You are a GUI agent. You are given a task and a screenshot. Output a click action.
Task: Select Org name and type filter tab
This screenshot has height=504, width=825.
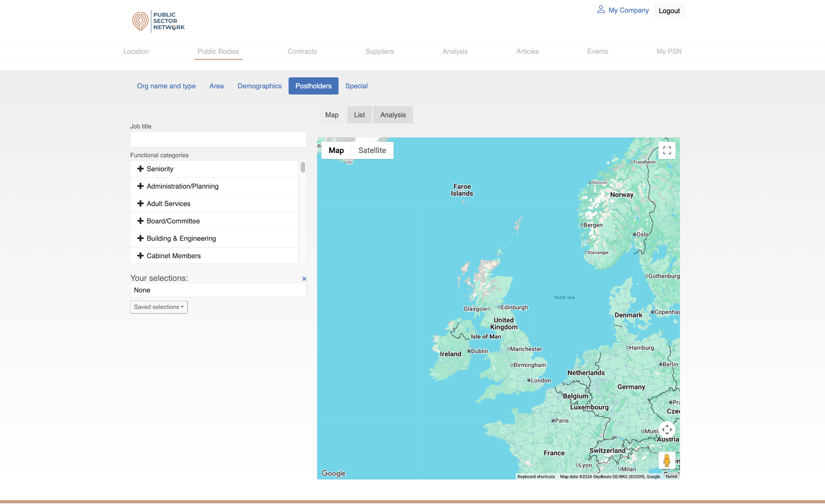click(166, 86)
